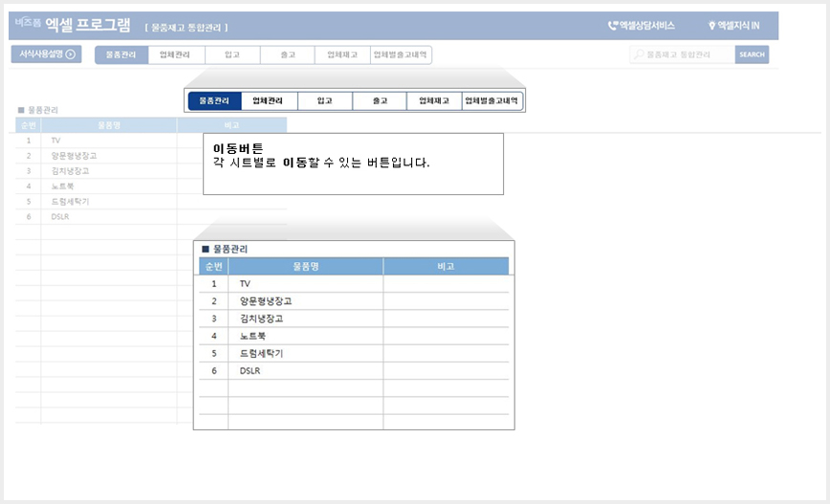Select 입고 tab in the faded top bar
The height and width of the screenshot is (504, 830).
coord(231,55)
